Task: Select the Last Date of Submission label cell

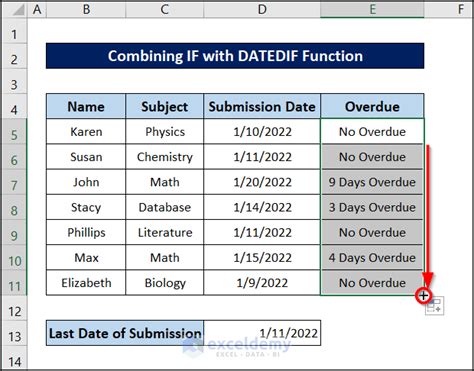Action: 125,333
